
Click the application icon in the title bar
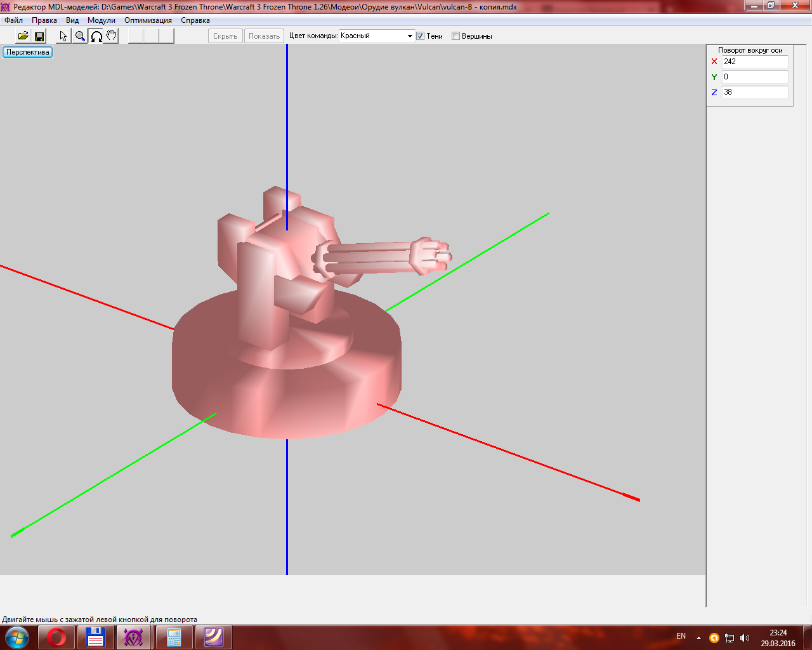[6, 7]
